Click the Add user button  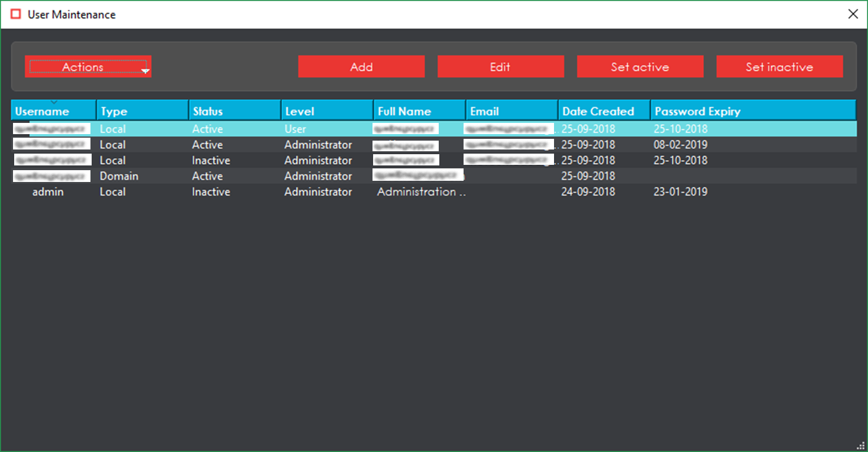pos(361,67)
